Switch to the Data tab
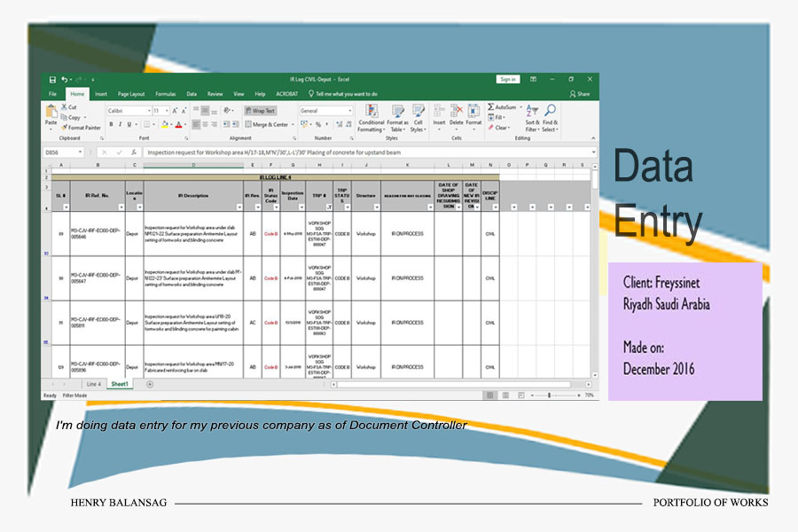The image size is (798, 532). click(192, 94)
